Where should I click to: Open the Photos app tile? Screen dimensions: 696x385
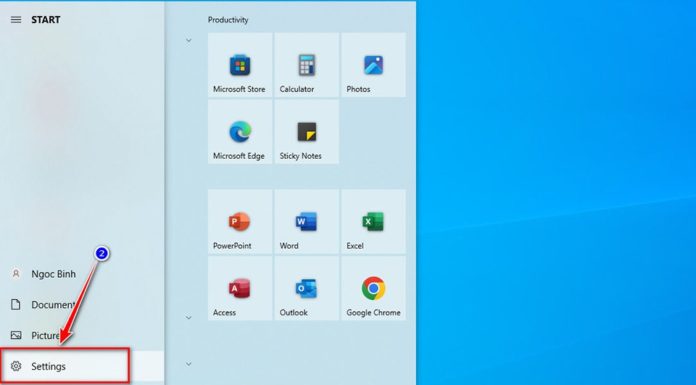373,65
